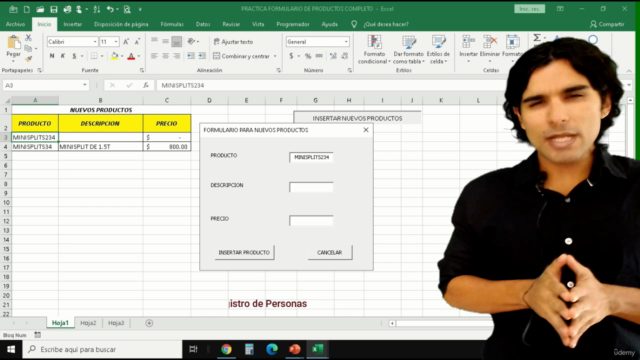Viewport: 640px width, 360px height.
Task: Click the fill color bucket icon
Action: point(114,56)
